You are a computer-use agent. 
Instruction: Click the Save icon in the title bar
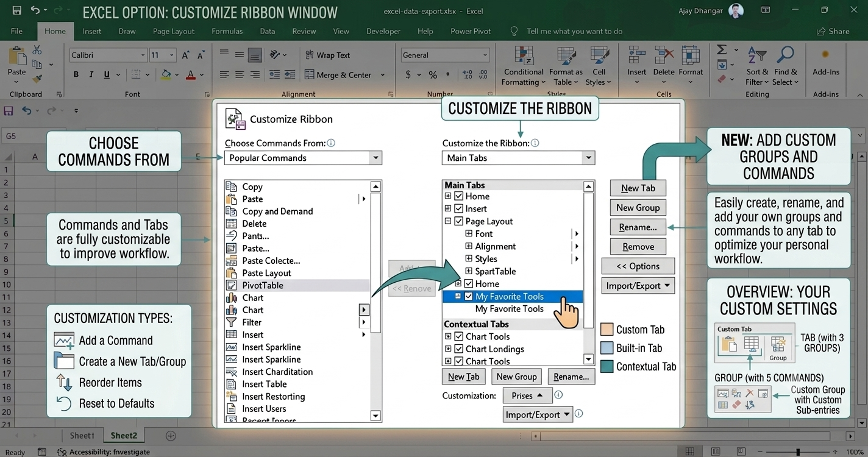16,10
